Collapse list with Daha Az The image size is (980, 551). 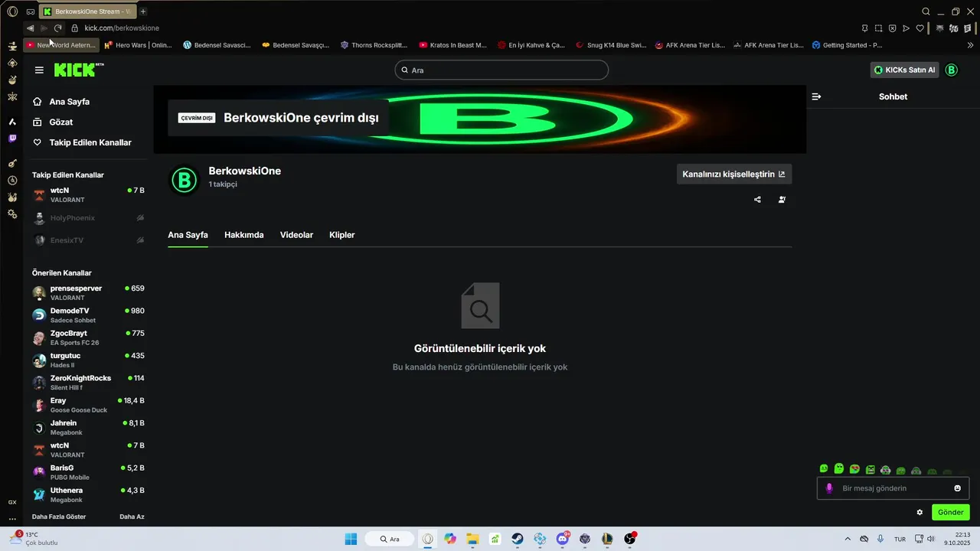132,517
